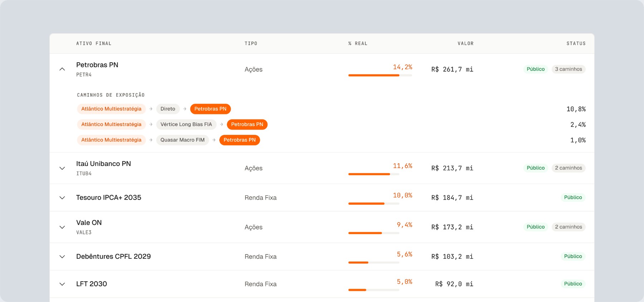This screenshot has height=302, width=644.
Task: Expand the Itaú Unibanco PN row
Action: 62,168
